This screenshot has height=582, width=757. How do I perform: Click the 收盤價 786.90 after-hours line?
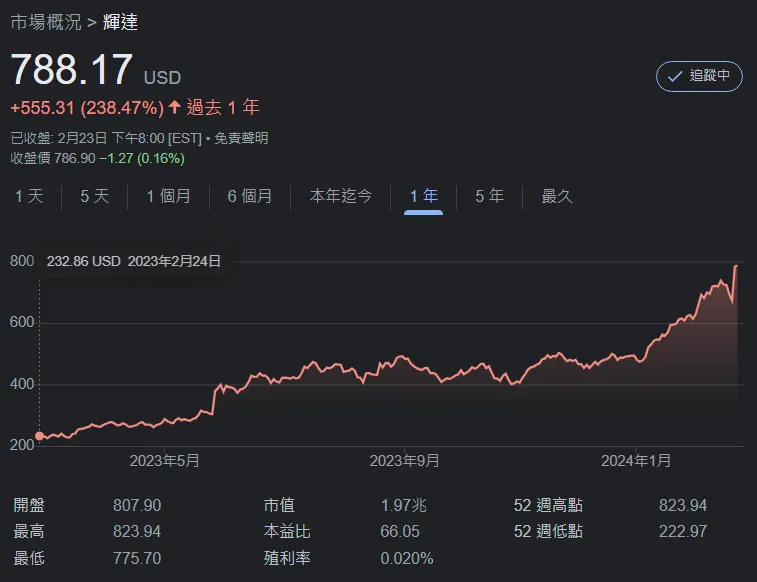pyautogui.click(x=98, y=158)
